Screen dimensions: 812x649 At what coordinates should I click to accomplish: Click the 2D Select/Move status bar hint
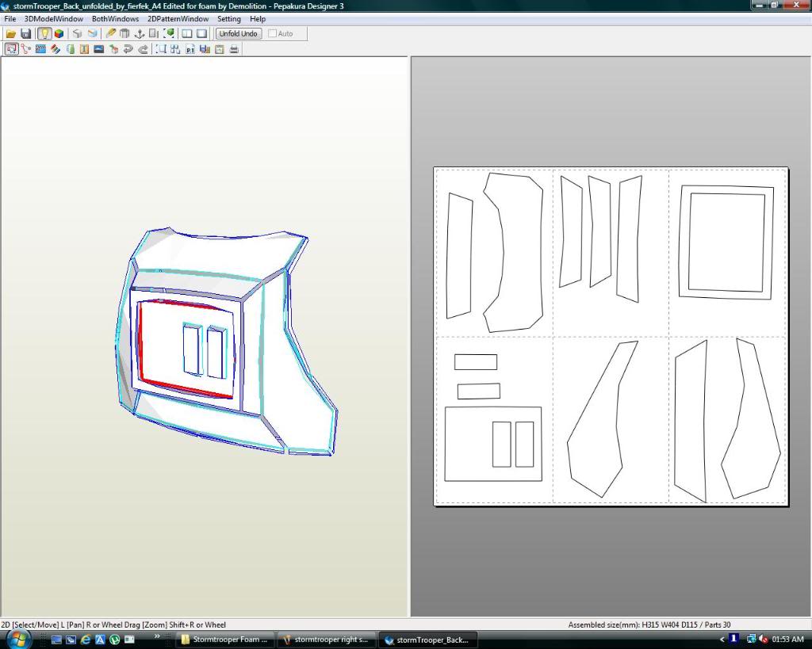(x=113, y=624)
